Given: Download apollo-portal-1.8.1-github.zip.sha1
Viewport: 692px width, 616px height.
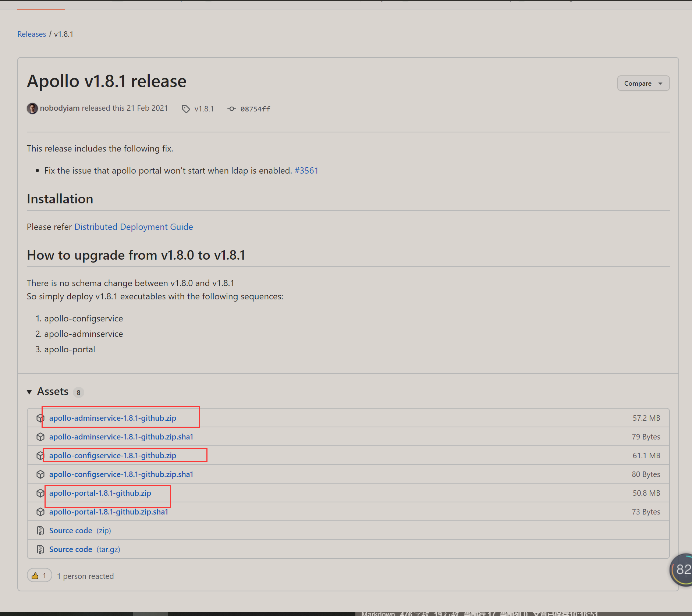Looking at the screenshot, I should (x=109, y=512).
